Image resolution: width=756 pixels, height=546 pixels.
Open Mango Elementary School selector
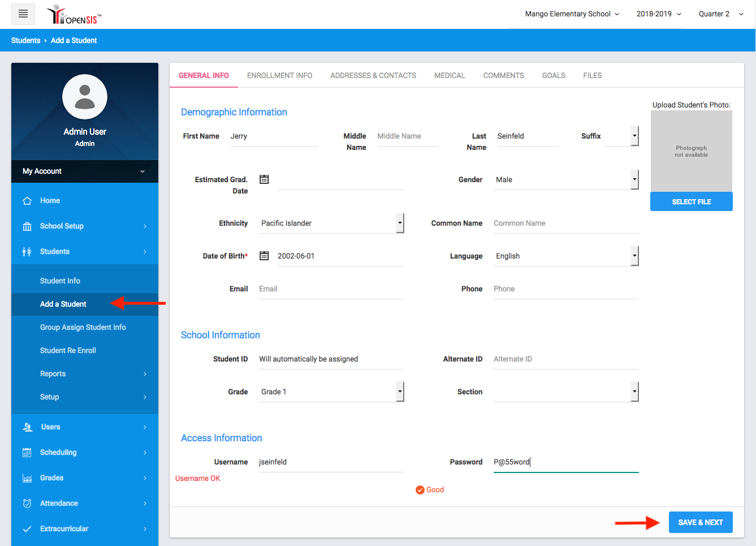572,14
